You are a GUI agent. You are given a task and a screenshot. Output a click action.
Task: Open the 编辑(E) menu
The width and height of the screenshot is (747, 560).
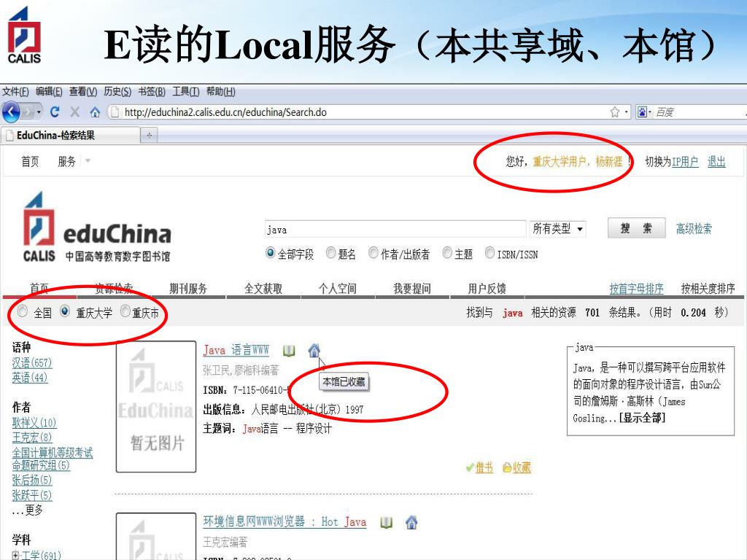click(x=49, y=91)
